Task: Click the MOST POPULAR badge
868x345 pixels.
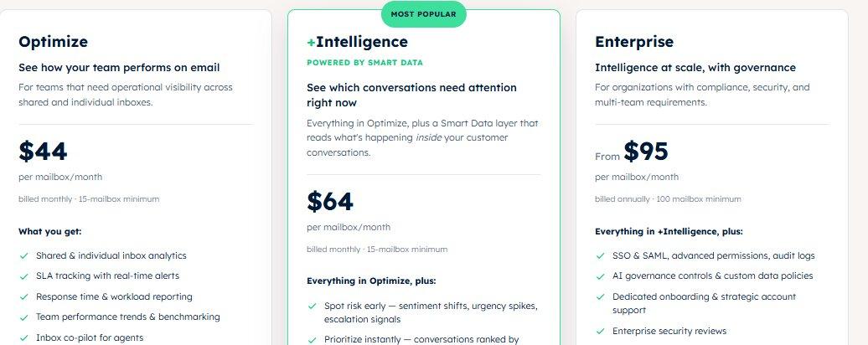Action: [x=423, y=14]
